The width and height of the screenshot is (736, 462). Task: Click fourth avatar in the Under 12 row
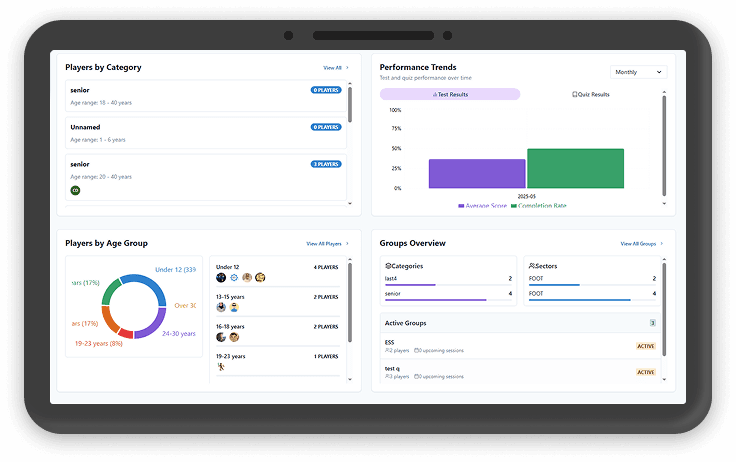click(x=260, y=277)
